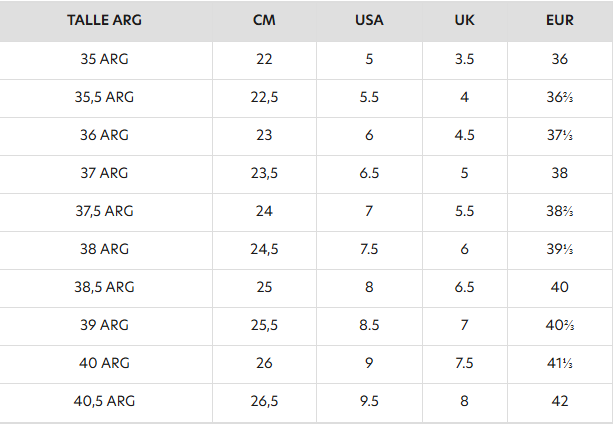
Task: Click the USA 7.5 value
Action: point(369,249)
